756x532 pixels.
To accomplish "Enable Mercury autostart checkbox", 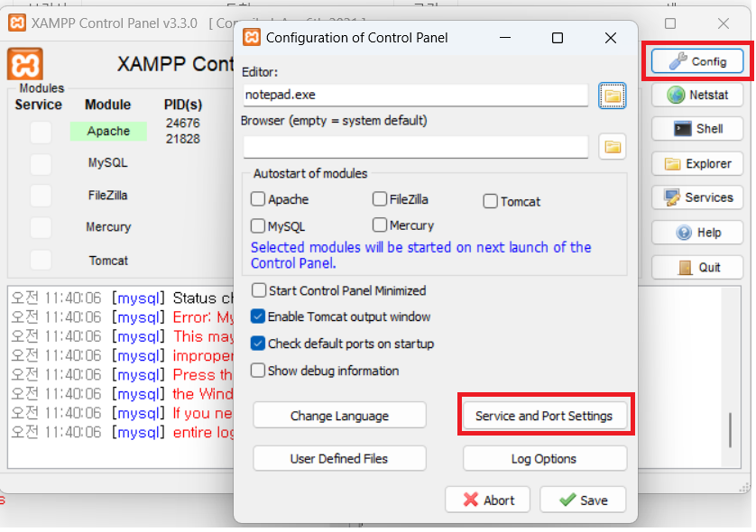I will pyautogui.click(x=380, y=225).
